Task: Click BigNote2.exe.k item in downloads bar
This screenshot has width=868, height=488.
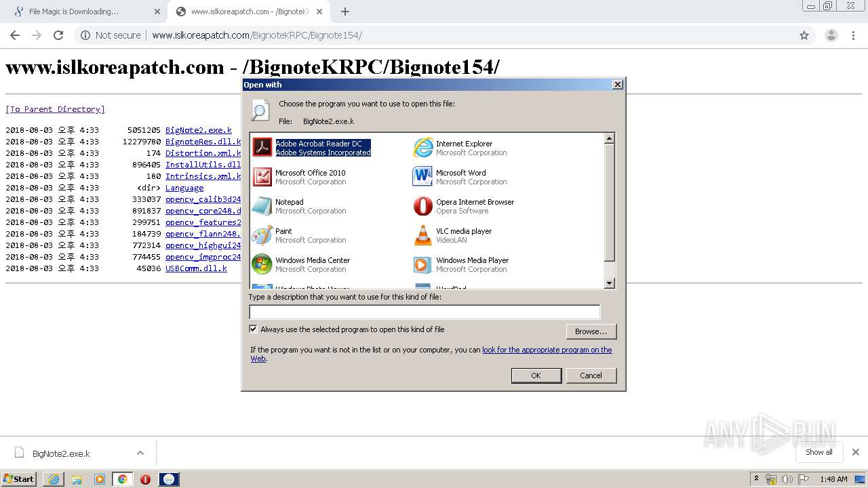Action: [61, 453]
